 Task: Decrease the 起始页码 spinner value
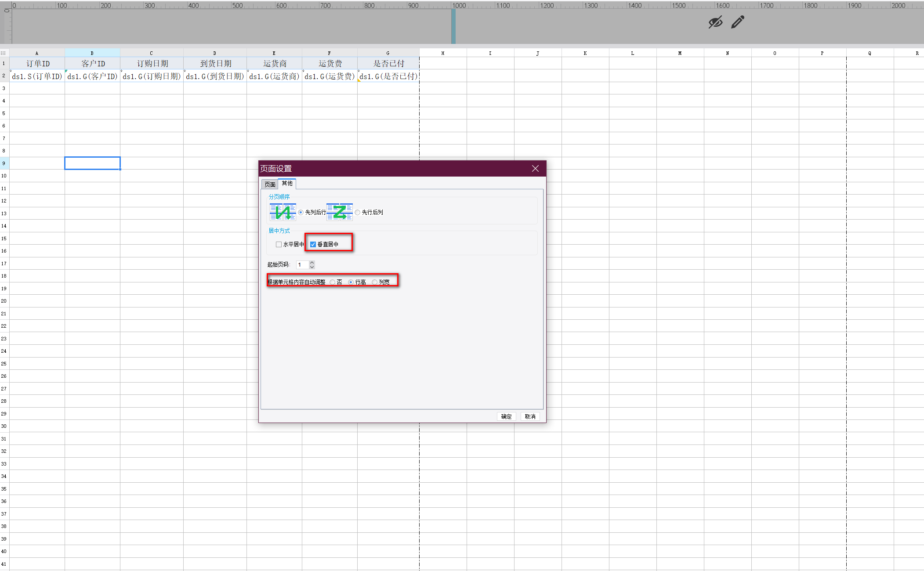pos(312,267)
